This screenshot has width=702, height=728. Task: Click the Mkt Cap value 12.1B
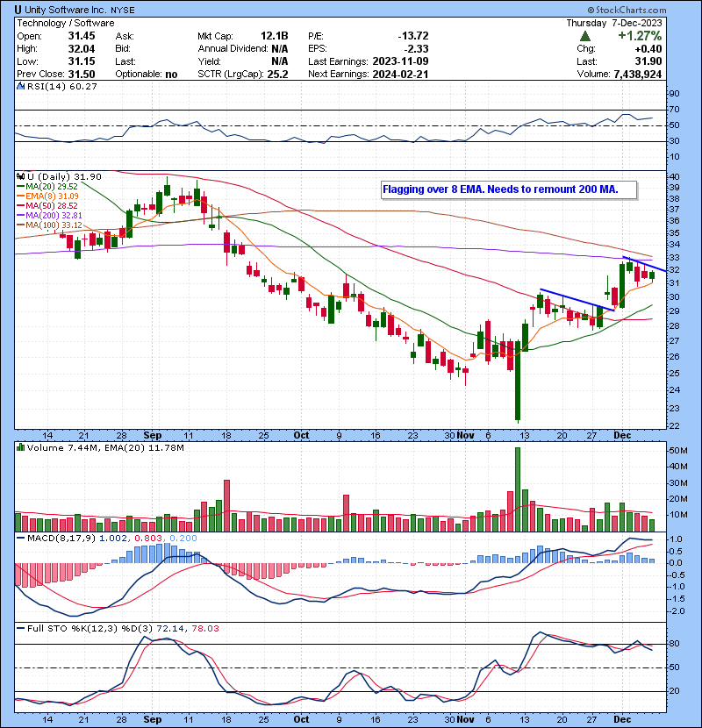tap(274, 36)
